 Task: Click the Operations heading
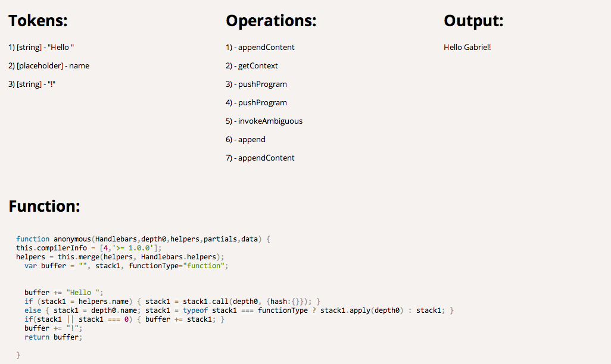[x=271, y=21]
